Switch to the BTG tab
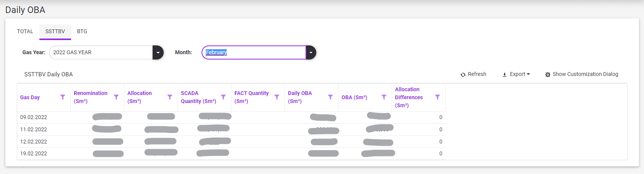Viewport: 644px width, 174px height. [82, 32]
